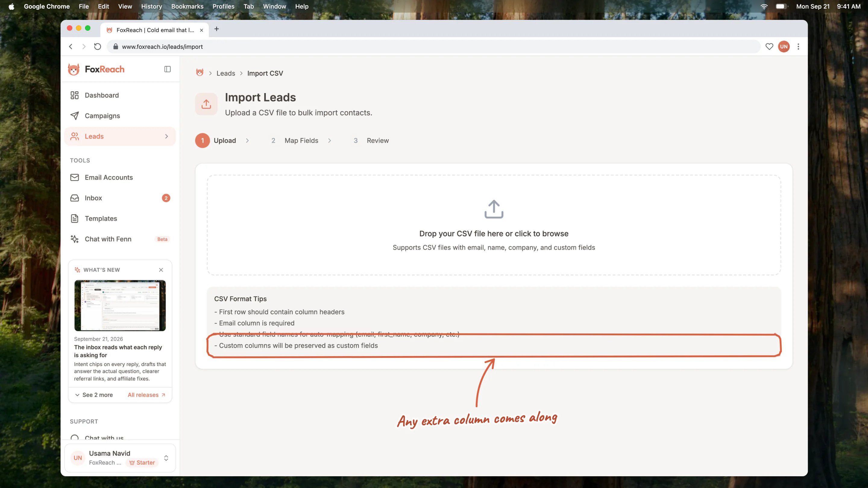Click the heart favorite icon in toolbar
868x488 pixels.
pyautogui.click(x=769, y=46)
